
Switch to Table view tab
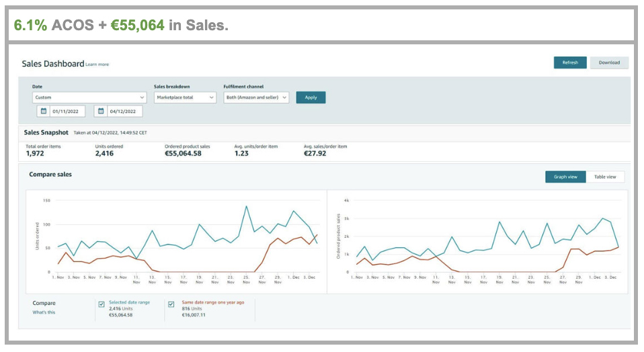click(605, 177)
